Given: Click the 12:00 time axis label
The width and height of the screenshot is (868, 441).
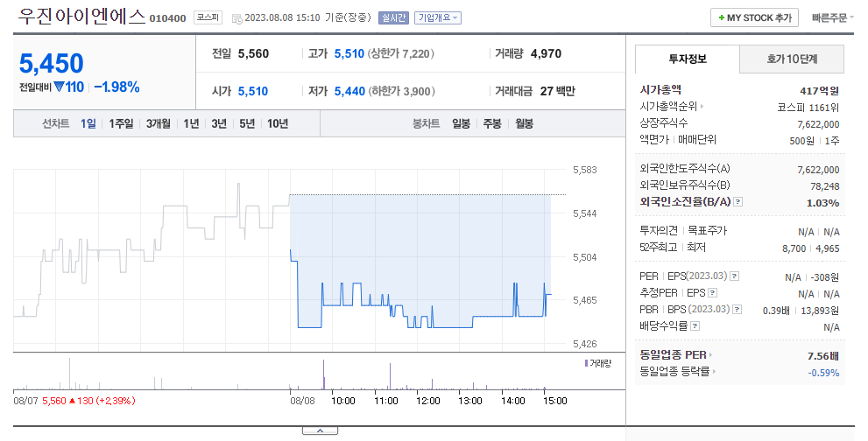Looking at the screenshot, I should click(428, 401).
